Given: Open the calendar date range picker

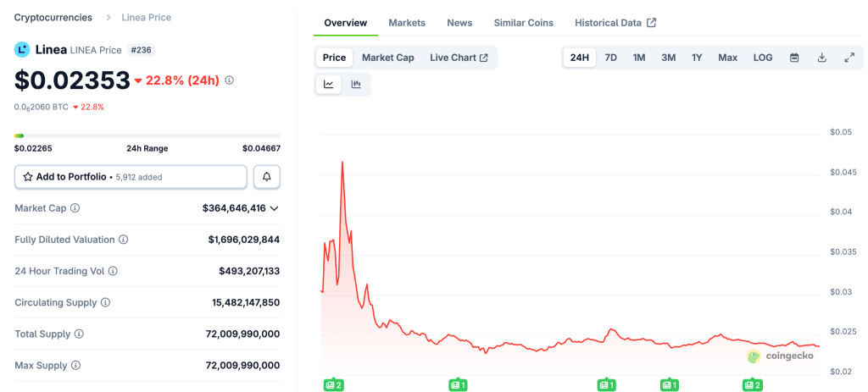Looking at the screenshot, I should tap(794, 58).
